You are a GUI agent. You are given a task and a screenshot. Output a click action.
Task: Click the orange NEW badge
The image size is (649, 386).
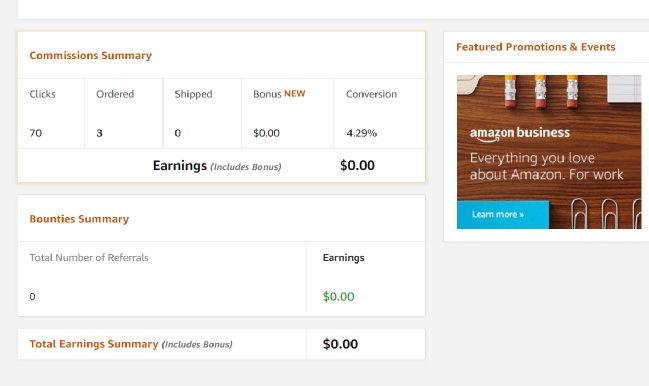point(295,94)
